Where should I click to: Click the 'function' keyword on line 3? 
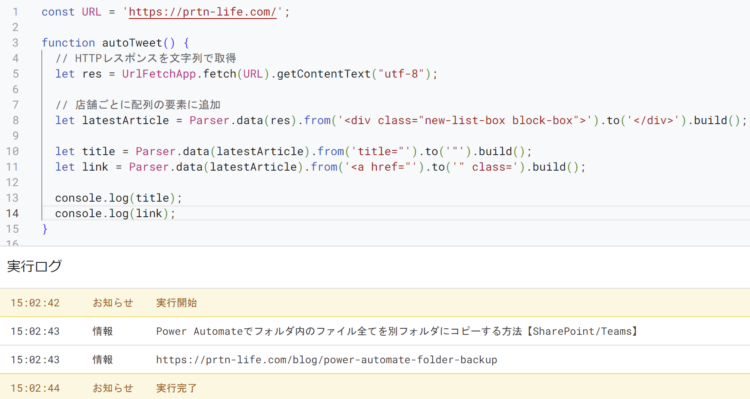pos(68,43)
